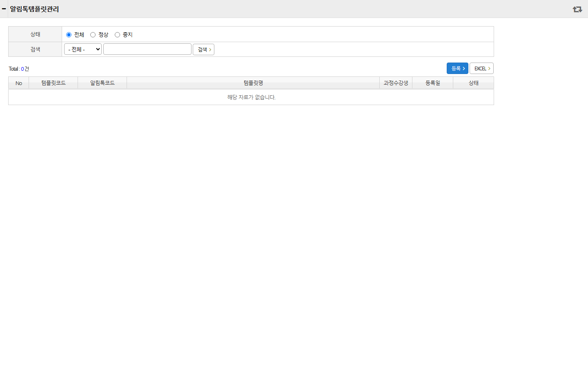Click the Total : 0건 count text
The image size is (588, 368).
[x=19, y=69]
